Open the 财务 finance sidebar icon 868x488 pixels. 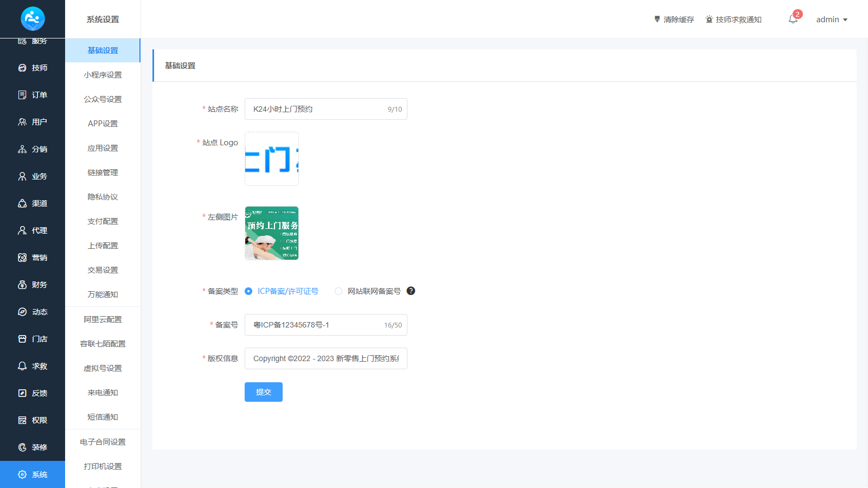pos(22,285)
